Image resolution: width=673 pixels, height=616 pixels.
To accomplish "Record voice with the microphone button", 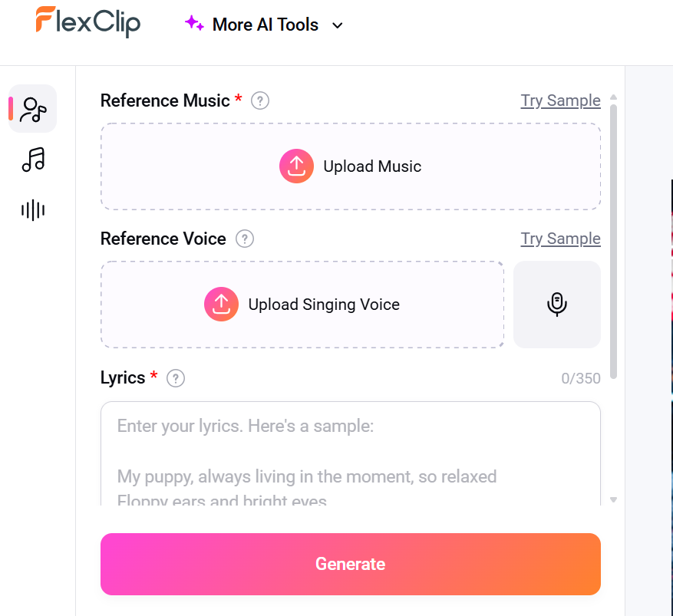I will (556, 305).
